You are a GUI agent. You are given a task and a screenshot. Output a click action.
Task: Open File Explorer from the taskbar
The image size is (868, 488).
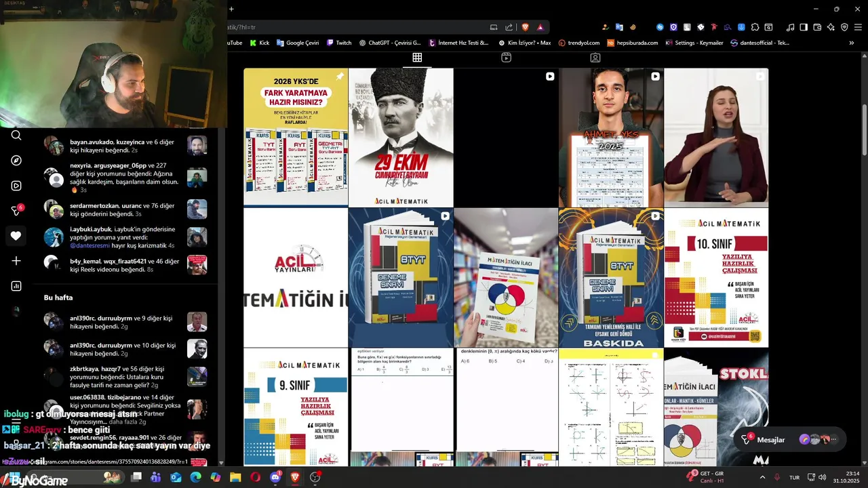[235, 477]
